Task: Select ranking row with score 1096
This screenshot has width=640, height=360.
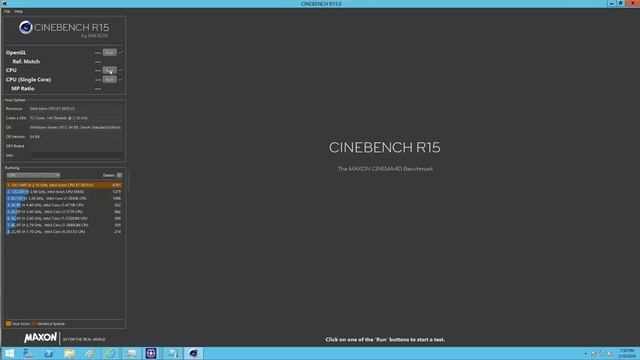Action: pyautogui.click(x=64, y=198)
